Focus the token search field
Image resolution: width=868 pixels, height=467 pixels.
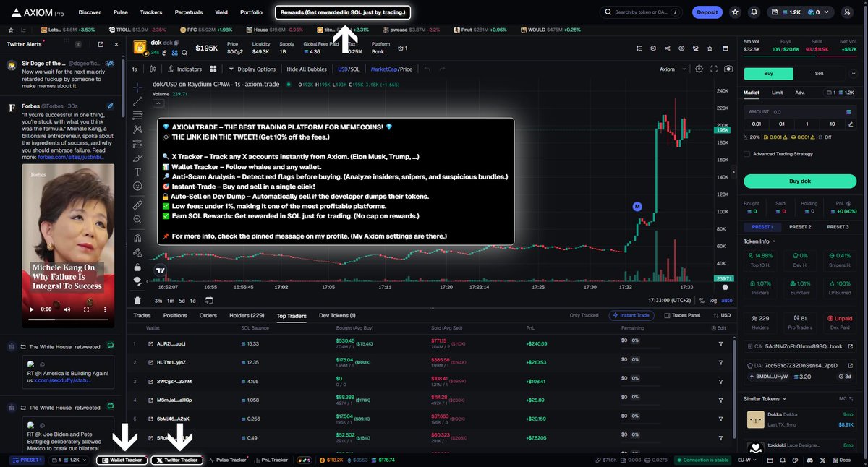642,12
